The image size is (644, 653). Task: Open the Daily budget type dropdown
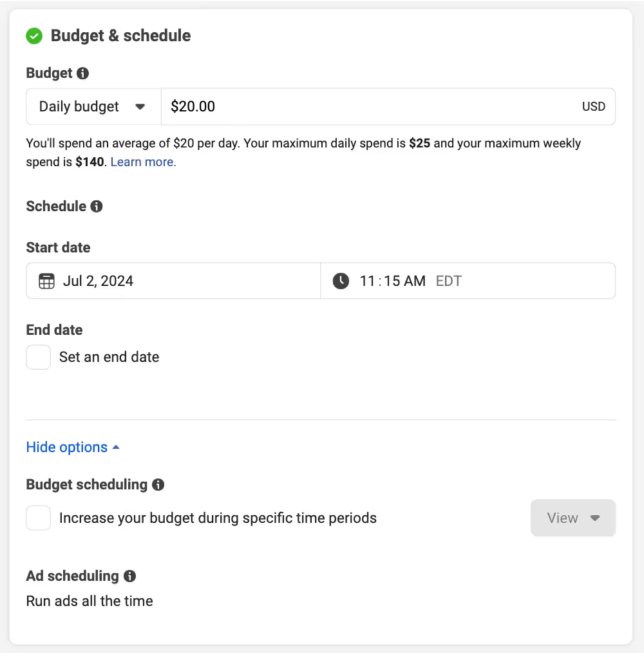click(93, 107)
